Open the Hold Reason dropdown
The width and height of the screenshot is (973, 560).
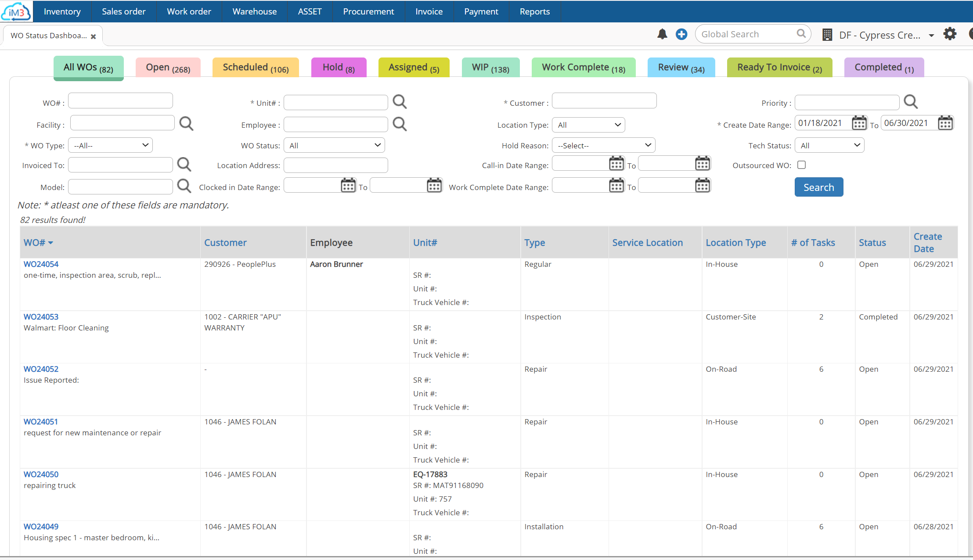click(x=603, y=145)
